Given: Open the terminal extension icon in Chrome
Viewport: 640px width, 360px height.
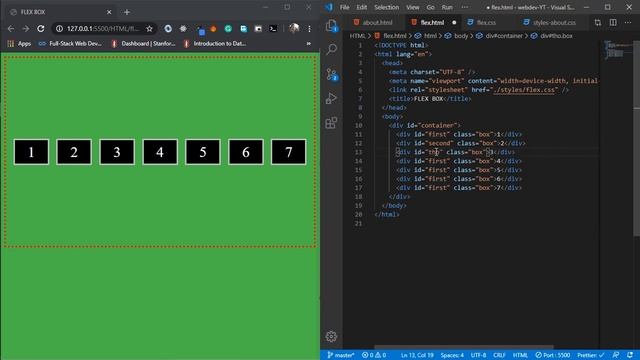Looking at the screenshot, I should point(273,29).
